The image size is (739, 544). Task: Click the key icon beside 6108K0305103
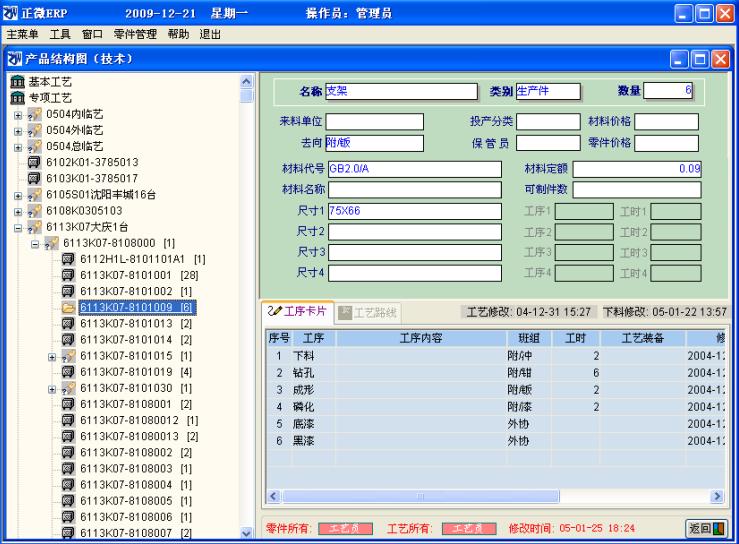point(34,211)
